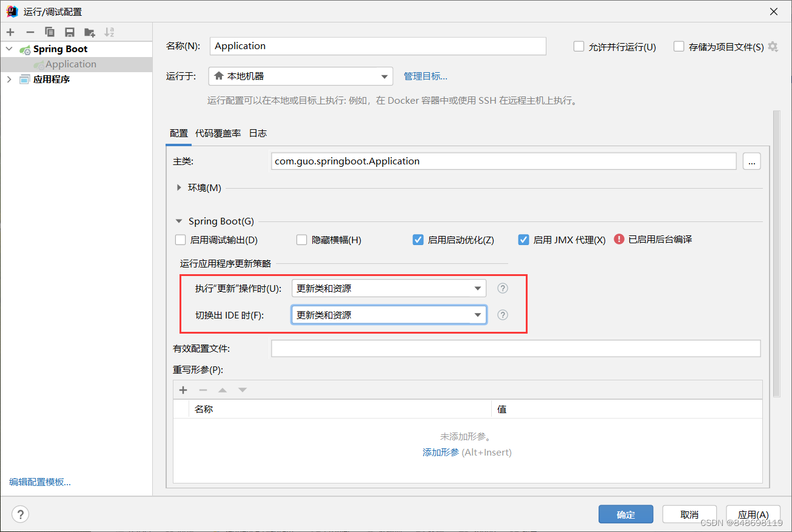
Task: Click the 管理目标... link
Action: (426, 76)
